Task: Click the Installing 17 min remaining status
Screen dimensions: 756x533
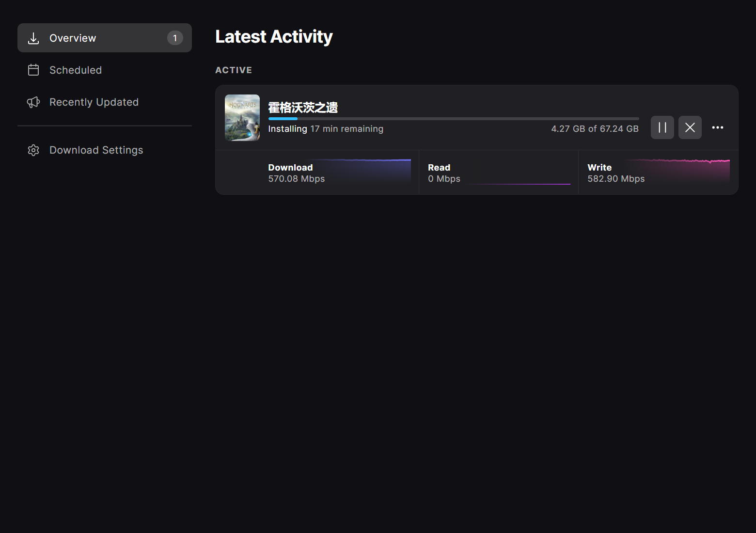Action: pyautogui.click(x=326, y=129)
